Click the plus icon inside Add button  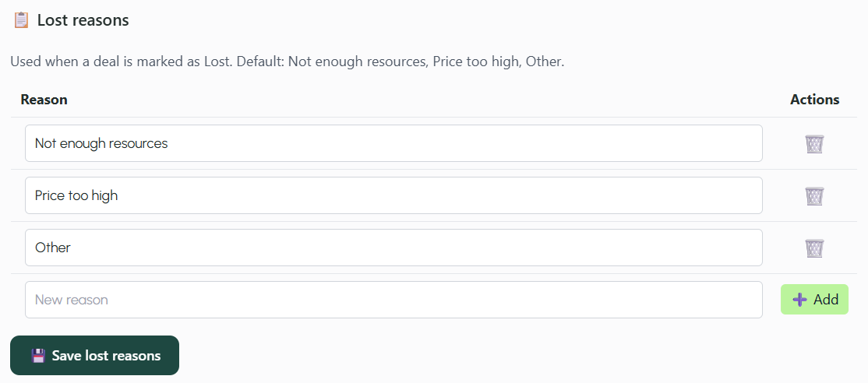[799, 300]
